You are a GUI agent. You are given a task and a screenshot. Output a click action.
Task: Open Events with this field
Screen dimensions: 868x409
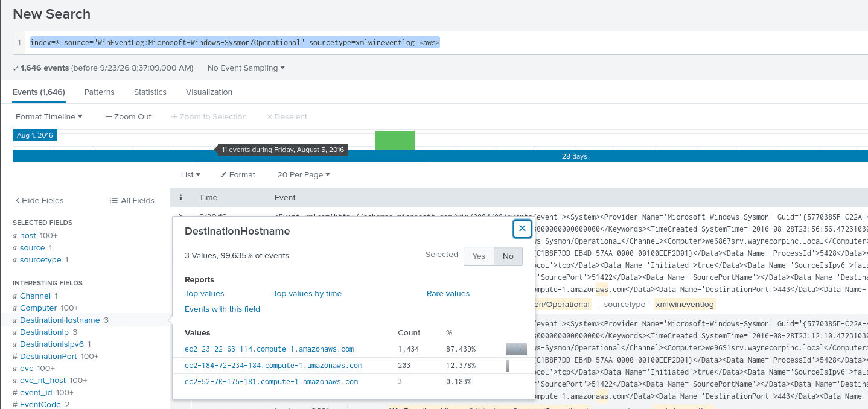click(222, 309)
